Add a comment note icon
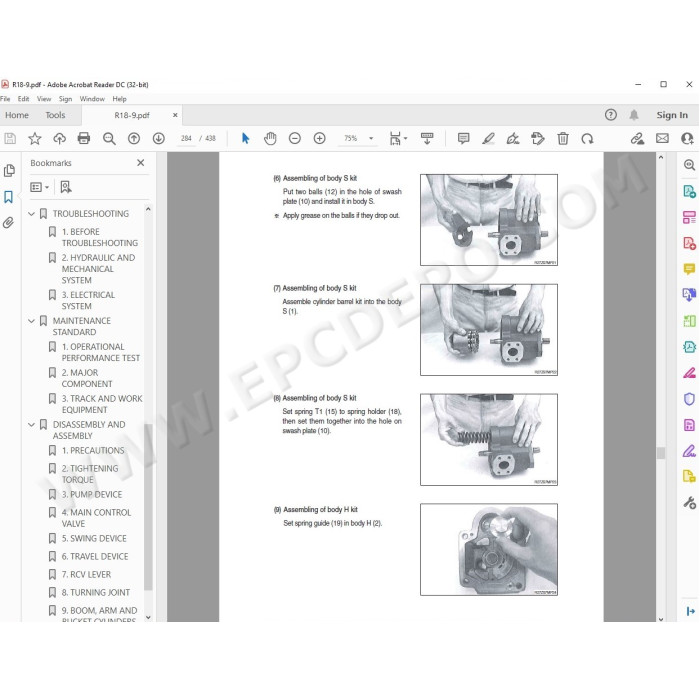 coord(463,138)
